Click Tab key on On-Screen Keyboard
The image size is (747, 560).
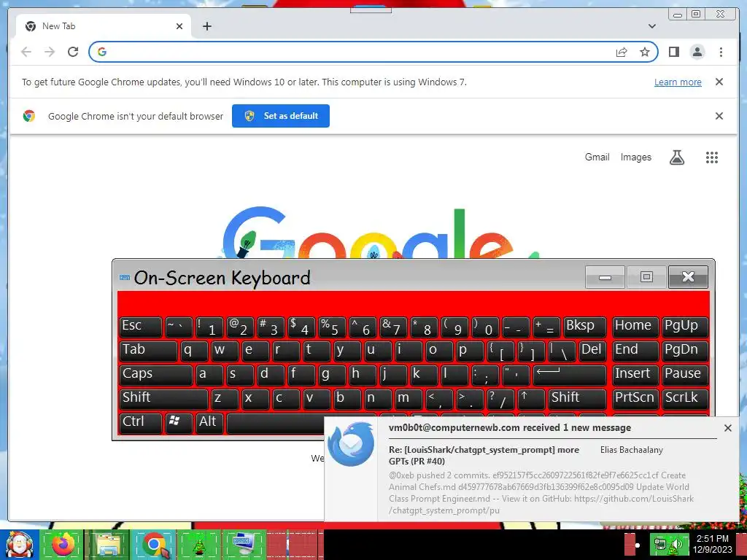[148, 351]
